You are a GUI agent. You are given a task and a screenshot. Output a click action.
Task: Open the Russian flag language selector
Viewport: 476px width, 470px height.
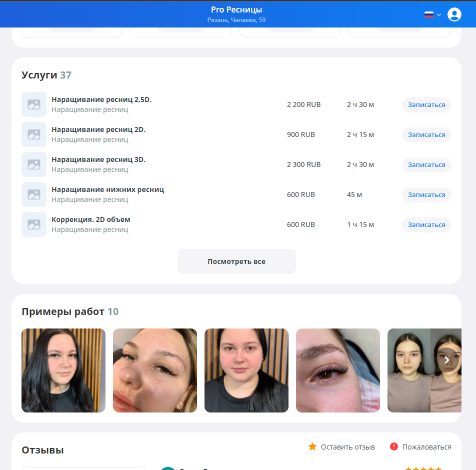[432, 14]
